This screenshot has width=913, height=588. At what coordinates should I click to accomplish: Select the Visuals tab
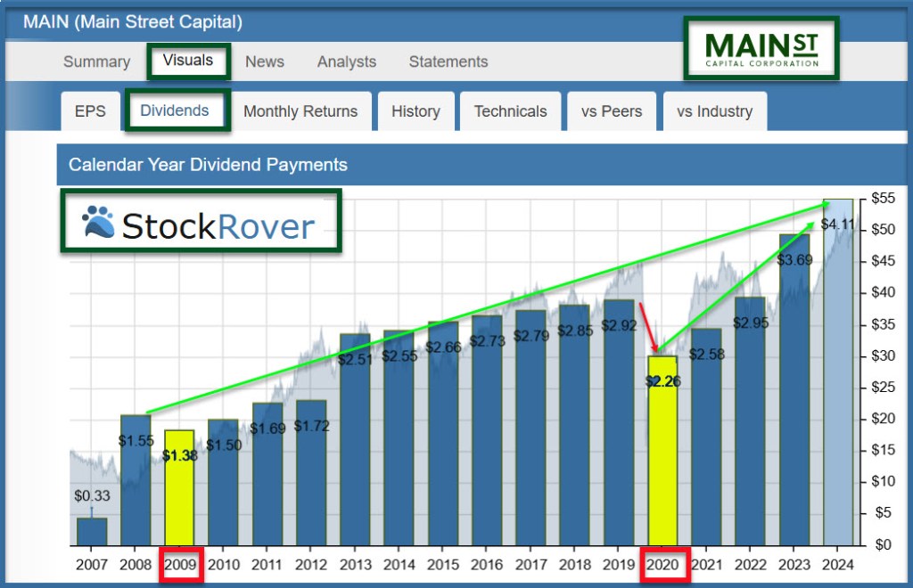188,61
